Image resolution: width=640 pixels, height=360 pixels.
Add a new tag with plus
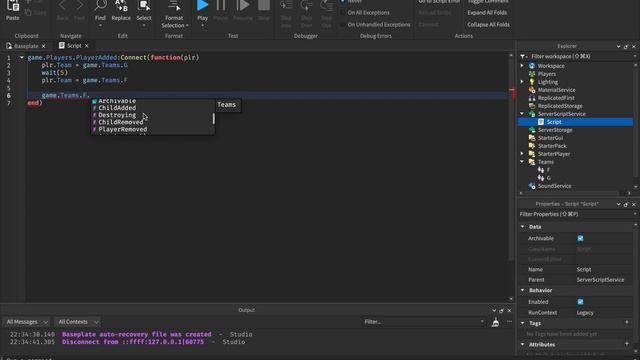627,322
